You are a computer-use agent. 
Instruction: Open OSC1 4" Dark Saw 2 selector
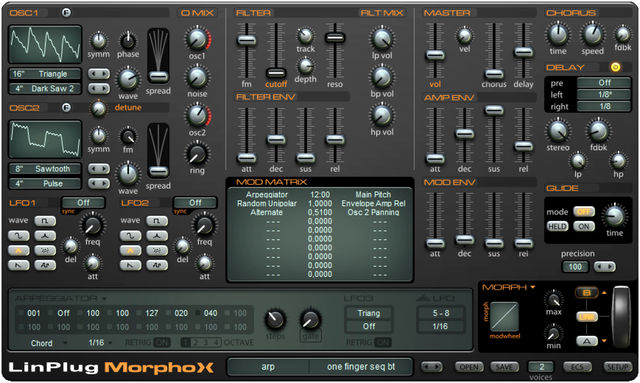[x=45, y=89]
